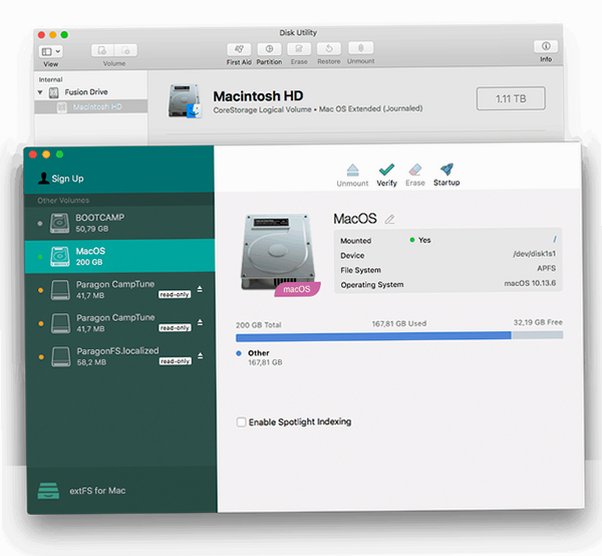Viewport: 602px width, 556px height.
Task: Click the large MacOS hard drive image
Action: [x=278, y=252]
